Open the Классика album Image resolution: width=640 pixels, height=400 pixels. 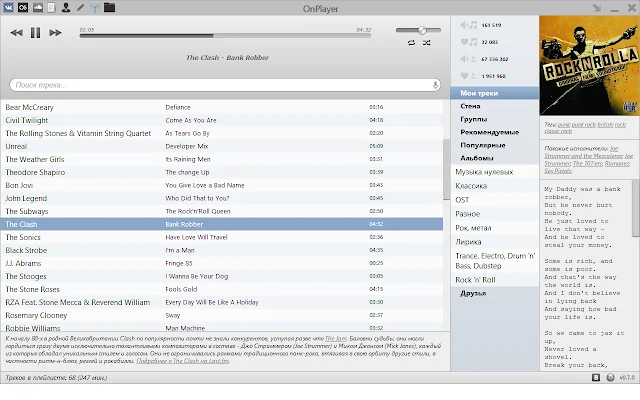[x=495, y=186]
